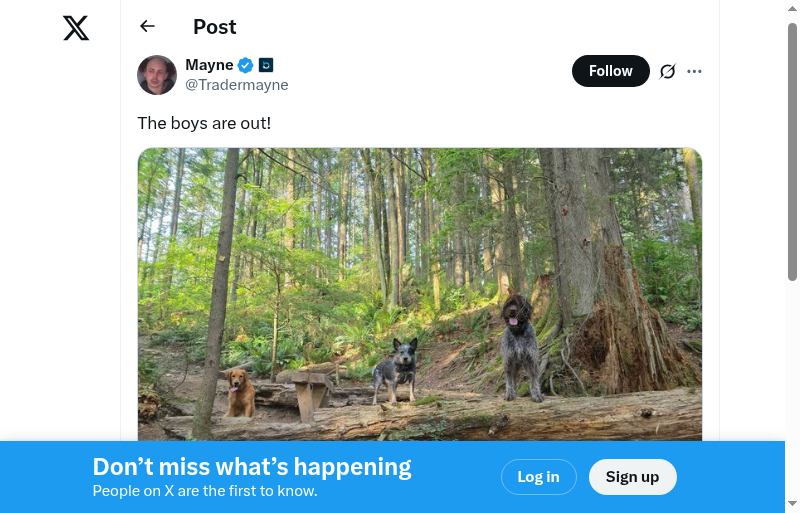Click the vertical scrollbar thumb
Image resolution: width=800 pixels, height=513 pixels.
pyautogui.click(x=792, y=150)
